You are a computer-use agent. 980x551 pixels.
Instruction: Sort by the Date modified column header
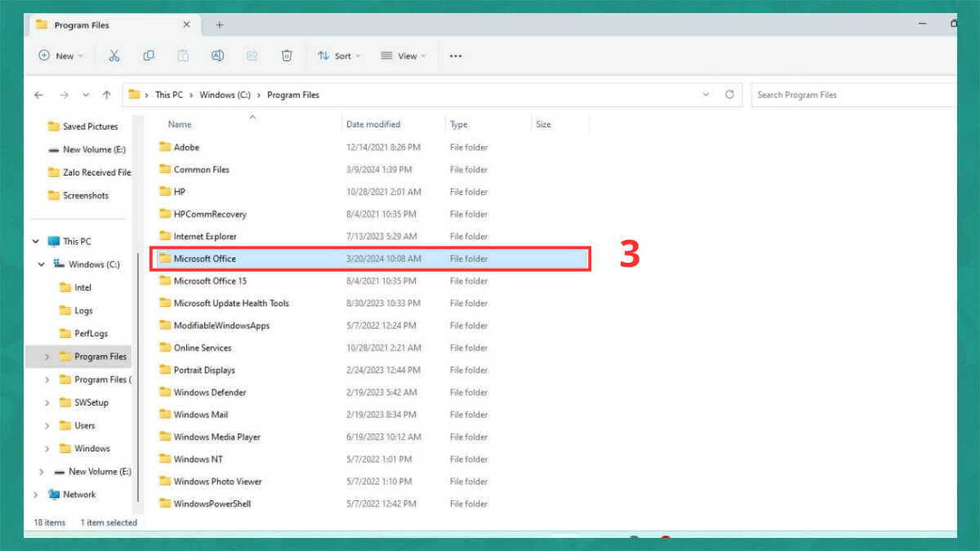click(373, 124)
